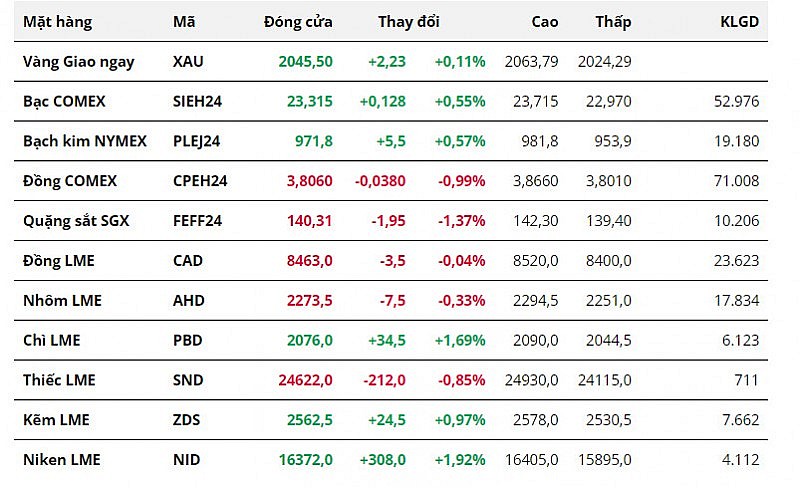Open the Bạc COMEX commodity
Viewport: 800px width, 488px height.
64,101
